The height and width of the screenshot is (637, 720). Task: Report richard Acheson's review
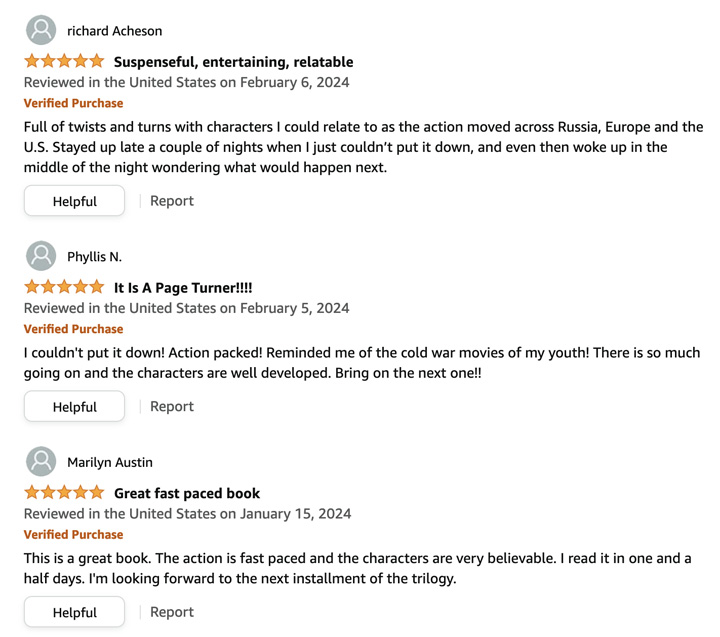(x=172, y=201)
